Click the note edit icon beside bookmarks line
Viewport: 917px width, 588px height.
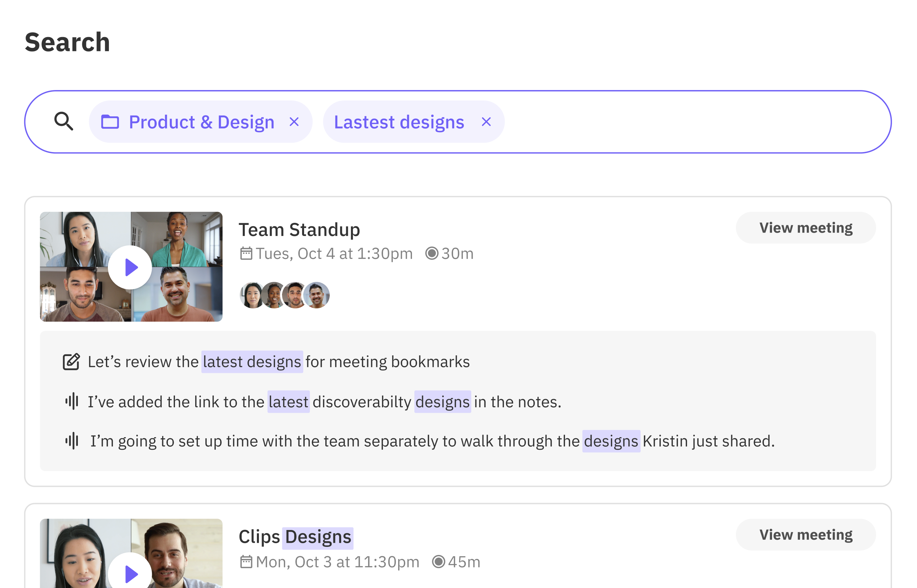pos(71,361)
